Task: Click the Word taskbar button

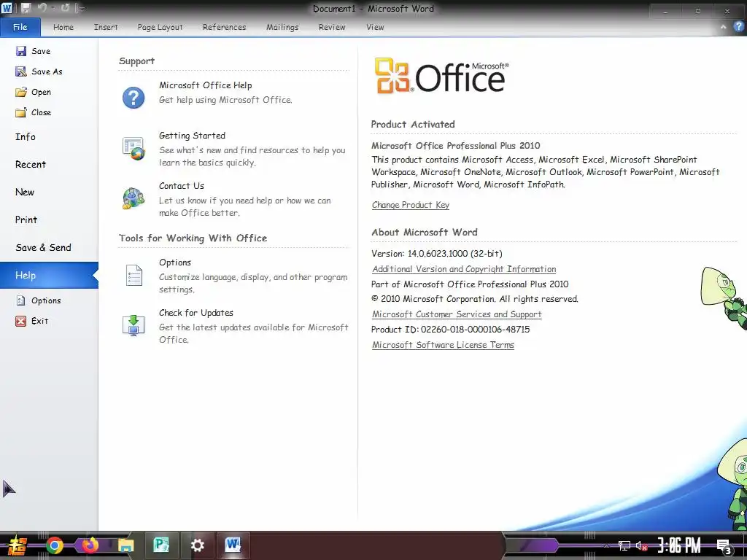Action: pyautogui.click(x=233, y=545)
